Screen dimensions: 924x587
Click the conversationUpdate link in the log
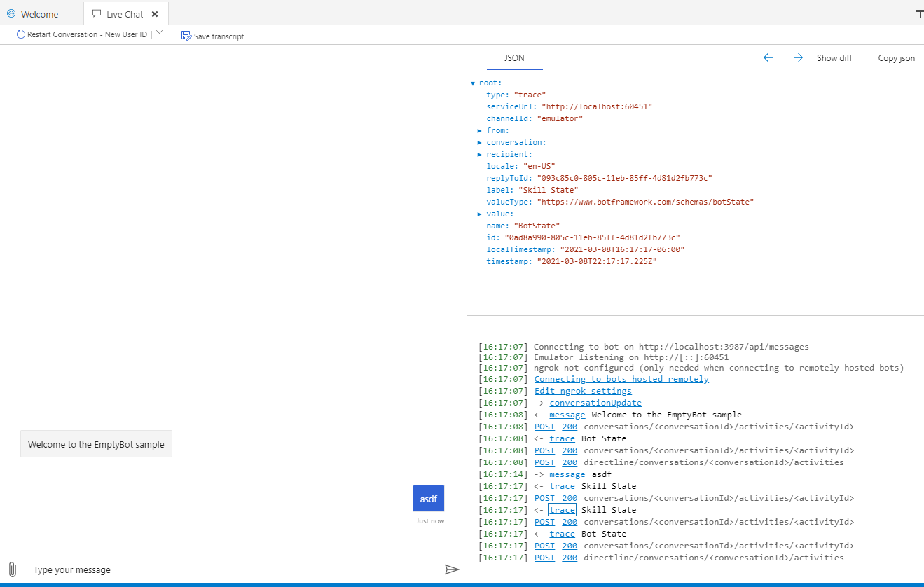(595, 402)
